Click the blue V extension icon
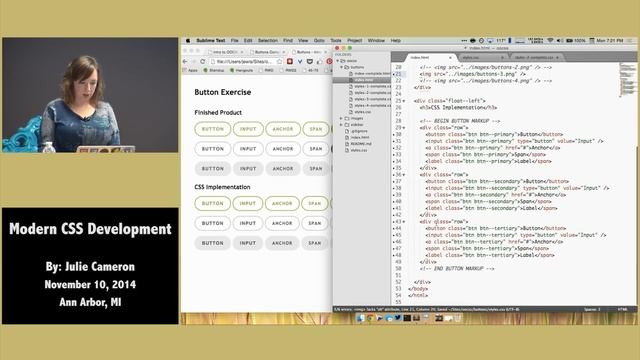This screenshot has width=640, height=360. click(300, 61)
